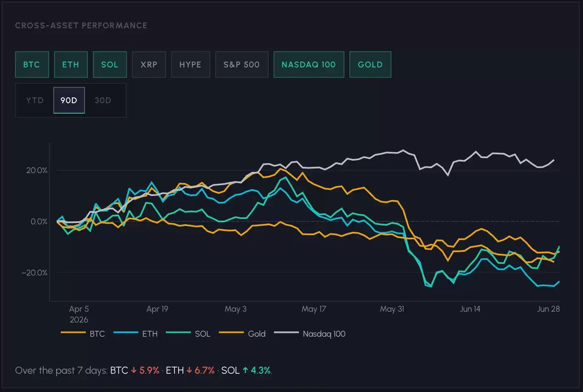
Task: Select the 90D time range tab
Action: tap(69, 100)
